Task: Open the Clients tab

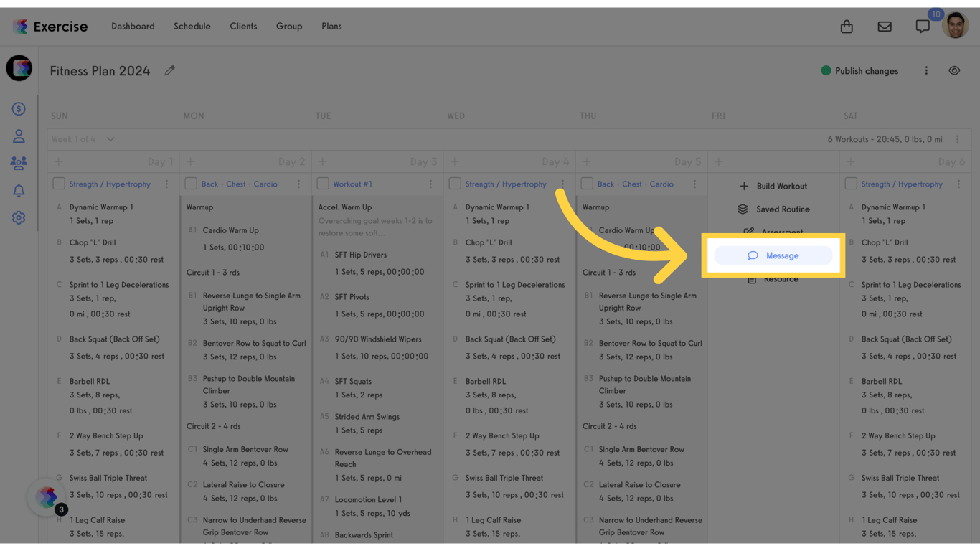Action: [x=243, y=27]
